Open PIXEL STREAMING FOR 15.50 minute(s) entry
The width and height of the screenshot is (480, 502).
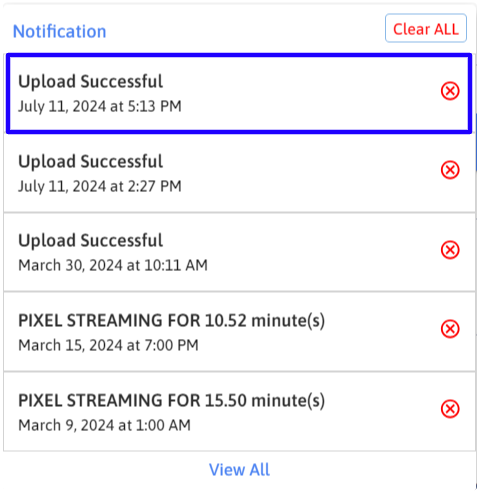click(x=171, y=401)
